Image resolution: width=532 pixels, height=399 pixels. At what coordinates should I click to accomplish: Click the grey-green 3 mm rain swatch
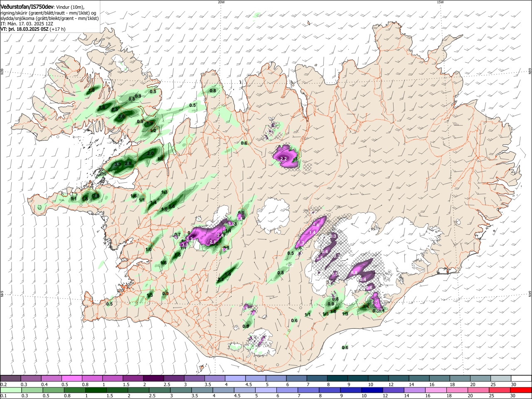point(181,390)
